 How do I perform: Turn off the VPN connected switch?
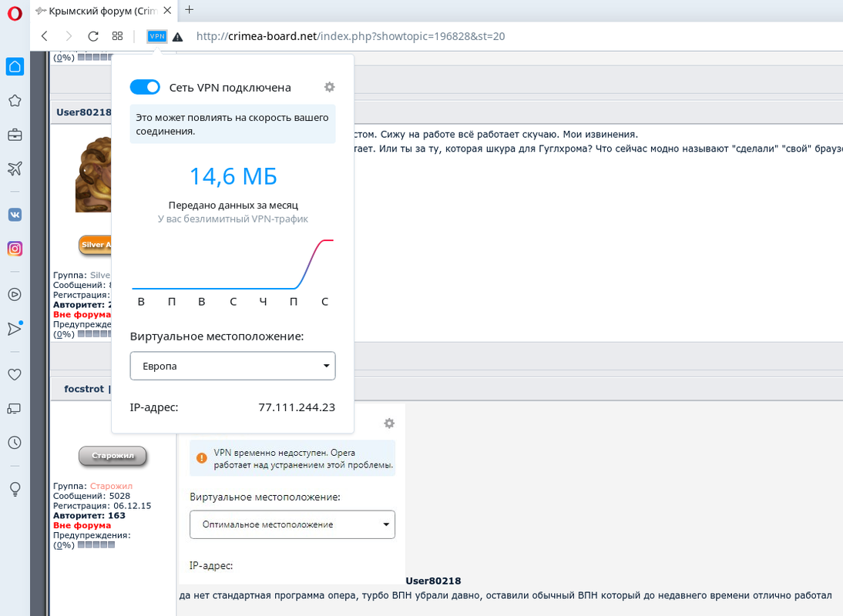(145, 87)
